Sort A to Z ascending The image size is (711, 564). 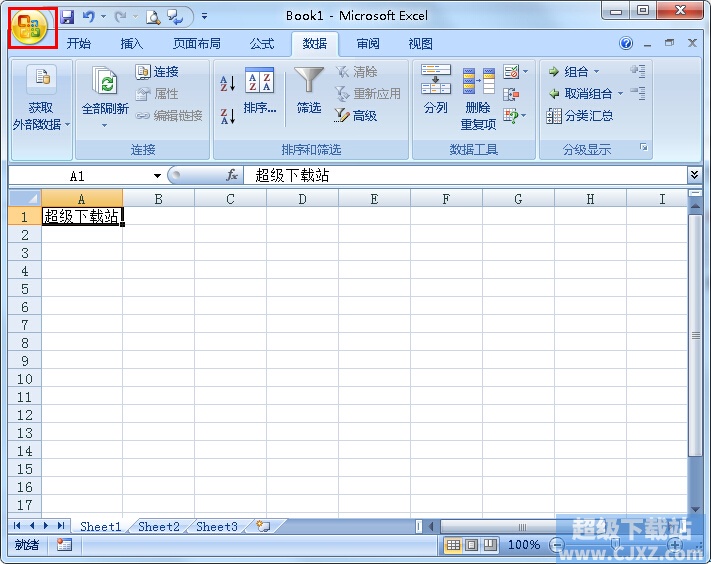(228, 83)
